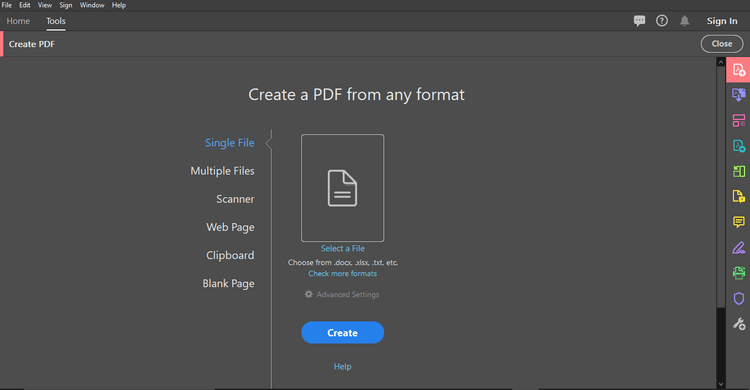Viewport: 750px width, 390px height.
Task: Click the Advanced Settings gear icon
Action: tap(309, 294)
